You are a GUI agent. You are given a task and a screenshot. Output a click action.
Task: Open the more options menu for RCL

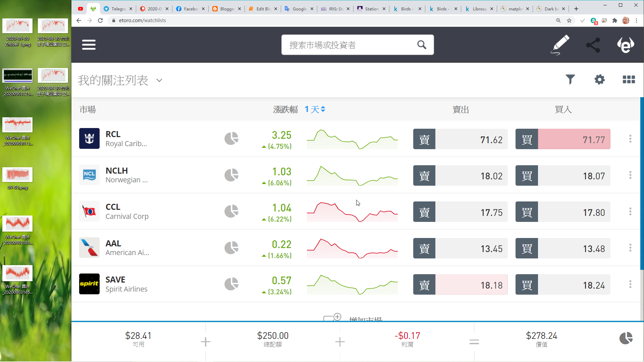(x=630, y=138)
